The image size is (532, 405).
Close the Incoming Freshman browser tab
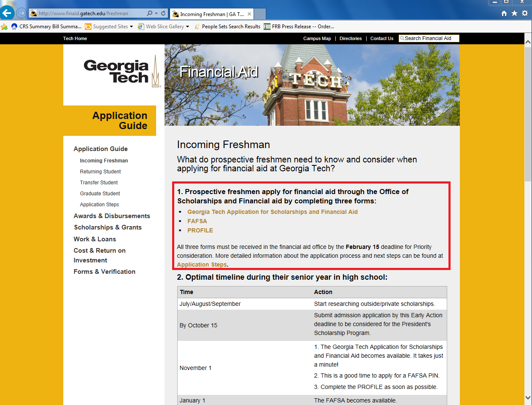(x=249, y=14)
